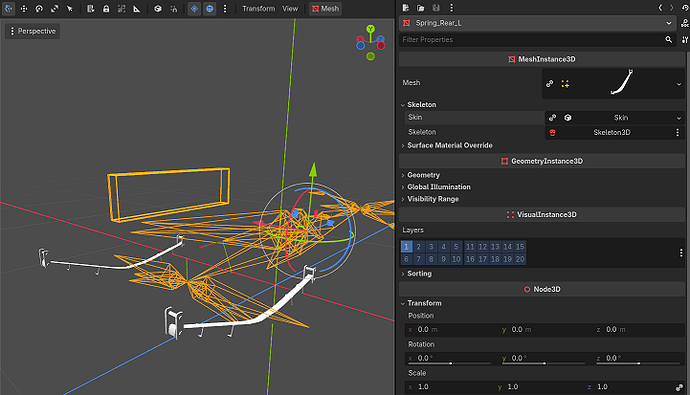Toggle render layer 2
690x395 pixels.
pyautogui.click(x=418, y=247)
